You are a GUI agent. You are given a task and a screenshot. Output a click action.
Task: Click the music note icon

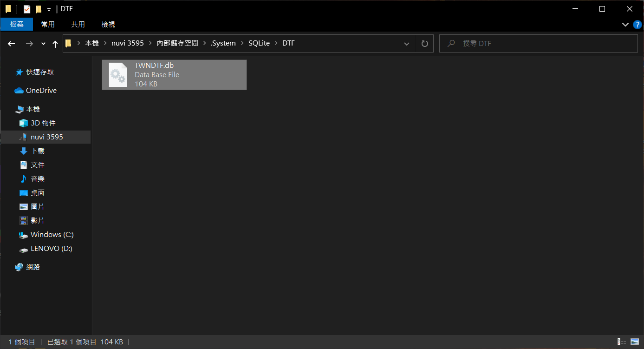(24, 179)
